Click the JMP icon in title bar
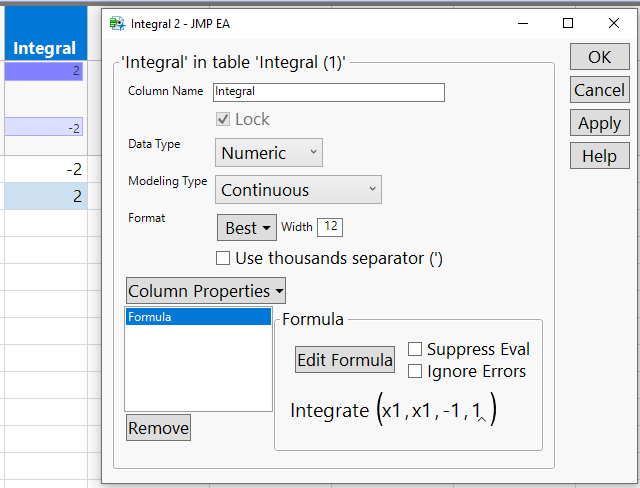The image size is (640, 488). coord(117,22)
